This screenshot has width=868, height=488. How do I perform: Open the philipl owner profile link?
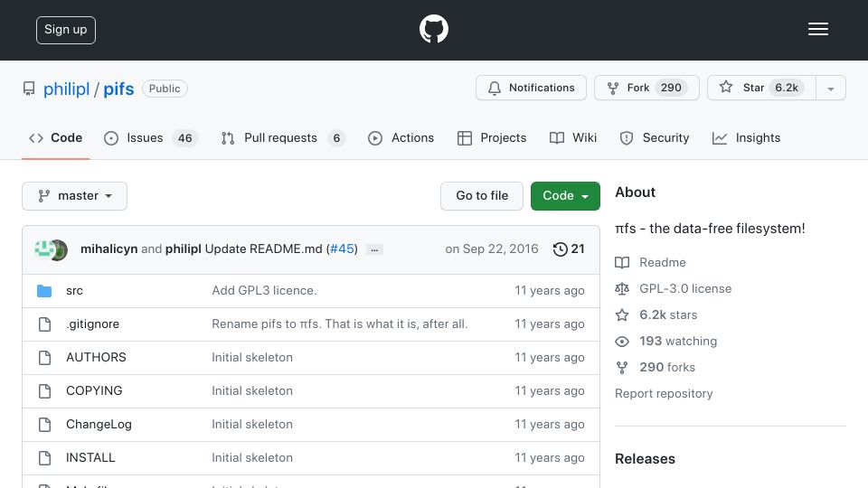66,89
